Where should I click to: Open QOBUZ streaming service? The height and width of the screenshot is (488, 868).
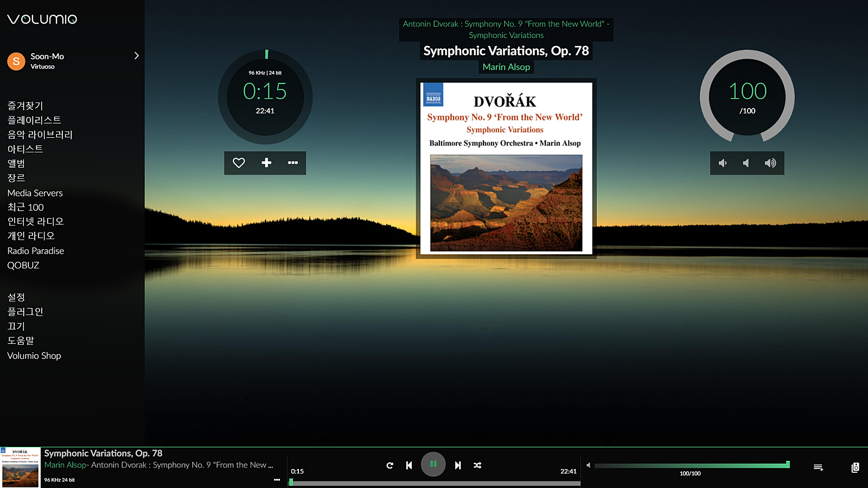pyautogui.click(x=23, y=265)
